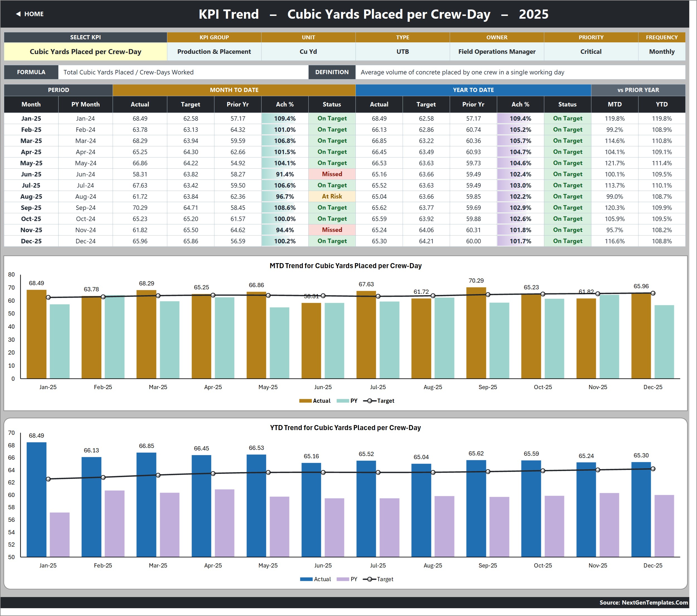Image resolution: width=697 pixels, height=616 pixels.
Task: Select the Jan-25 month row label
Action: [31, 118]
